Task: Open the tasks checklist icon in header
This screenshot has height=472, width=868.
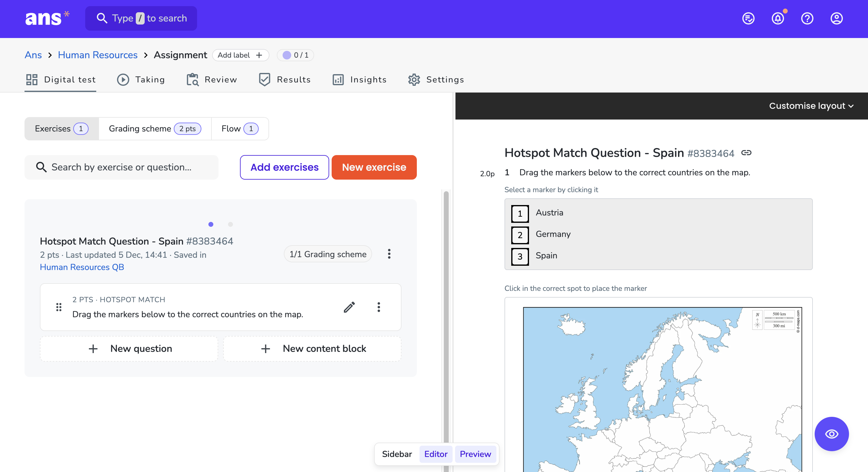Action: tap(748, 18)
